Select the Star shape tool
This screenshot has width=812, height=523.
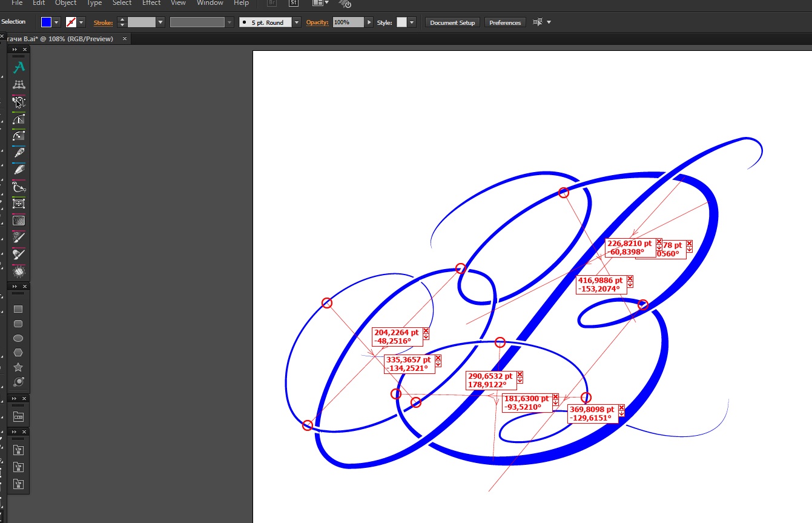(18, 367)
